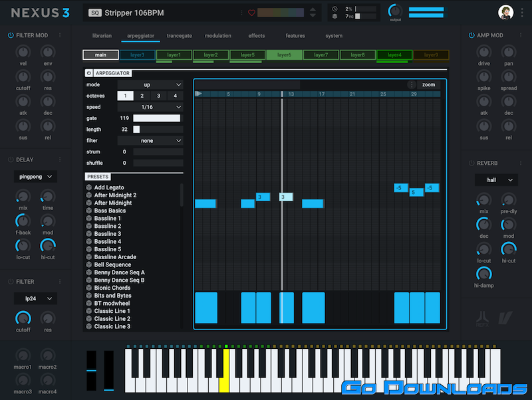Click the Bass Basics preset cube icon

point(89,211)
